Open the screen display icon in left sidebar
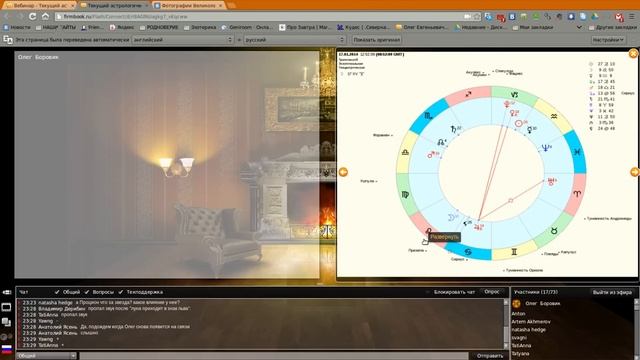Image resolution: width=640 pixels, height=360 pixels. coord(6,307)
